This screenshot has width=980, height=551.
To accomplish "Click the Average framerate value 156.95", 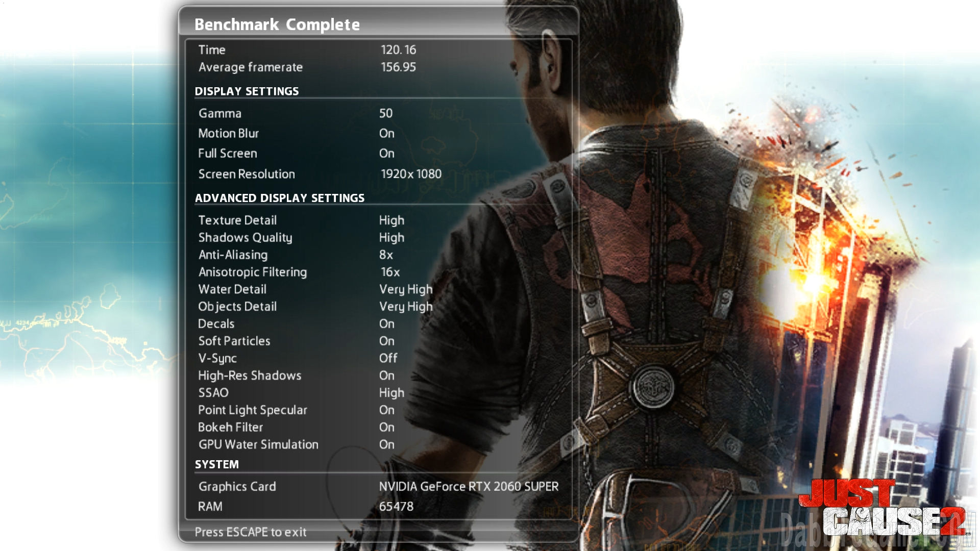I will pyautogui.click(x=398, y=67).
